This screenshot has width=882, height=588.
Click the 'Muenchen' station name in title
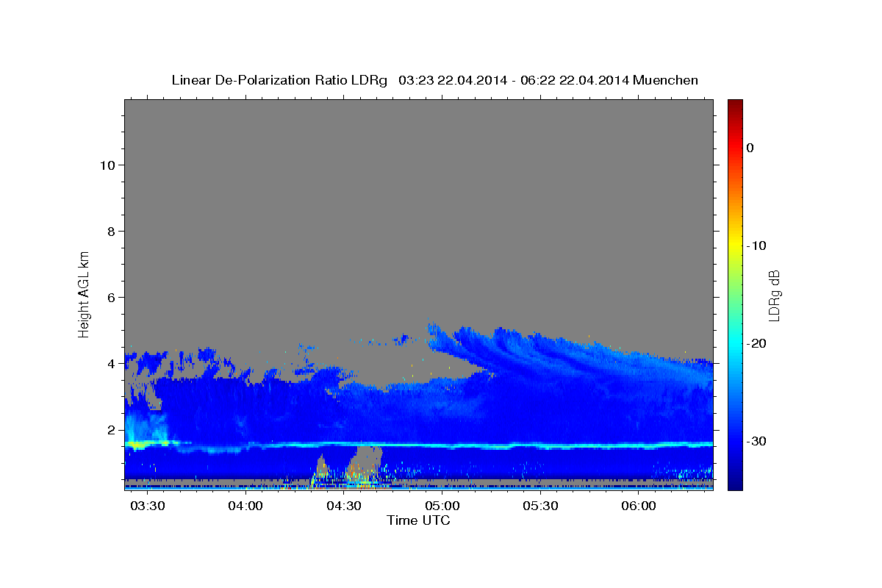pos(666,80)
